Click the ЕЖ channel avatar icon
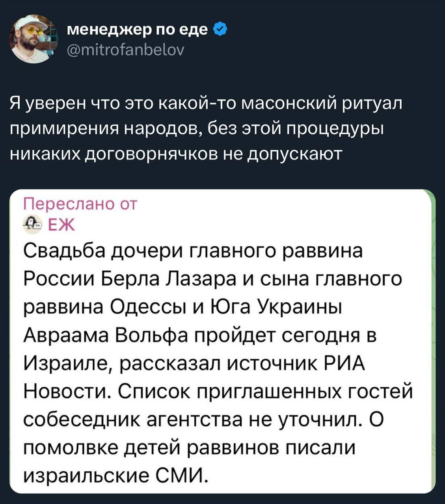The image size is (445, 504). pyautogui.click(x=32, y=224)
